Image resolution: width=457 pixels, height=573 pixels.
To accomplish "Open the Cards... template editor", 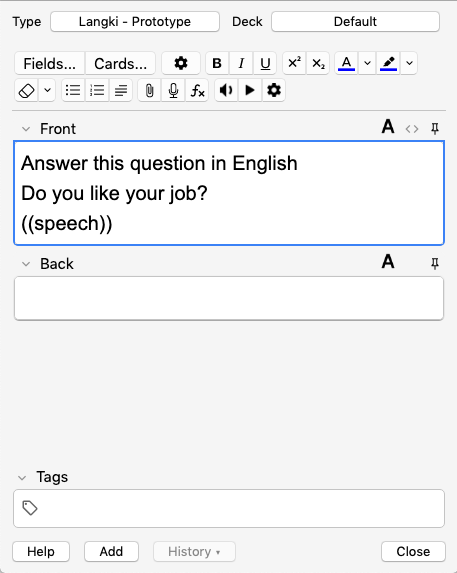I will [121, 63].
